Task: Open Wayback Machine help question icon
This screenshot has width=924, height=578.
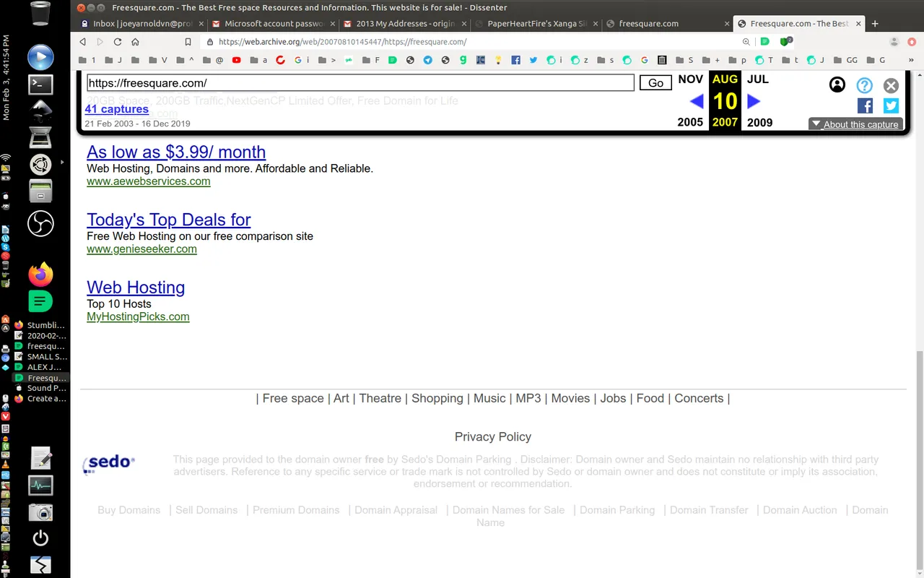Action: [x=865, y=85]
